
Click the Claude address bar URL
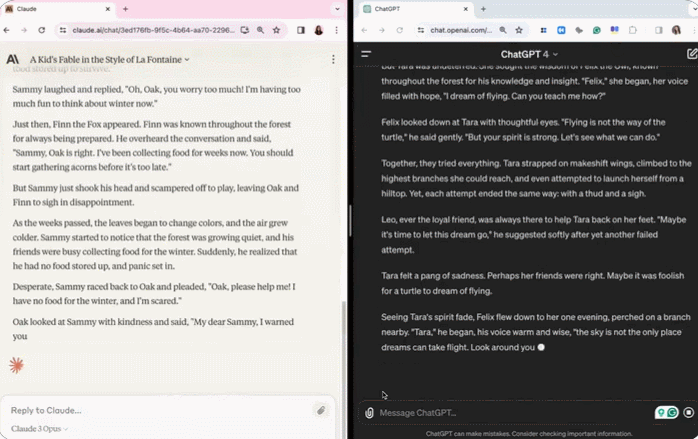click(x=153, y=30)
